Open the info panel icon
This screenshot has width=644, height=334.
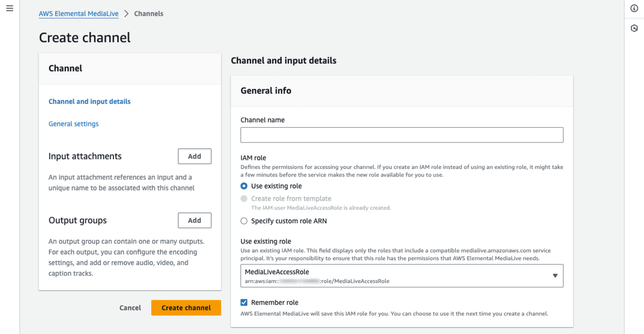pos(634,8)
